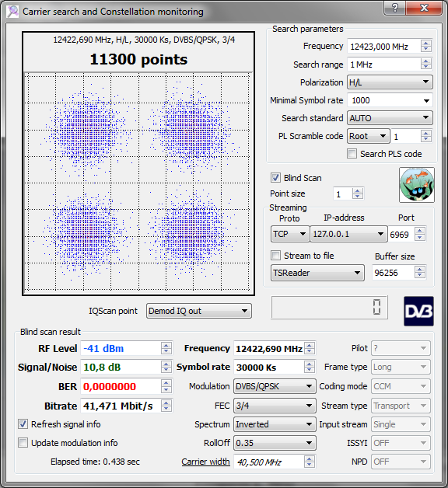Open Spectrum Inverted dropdown

[x=275, y=424]
